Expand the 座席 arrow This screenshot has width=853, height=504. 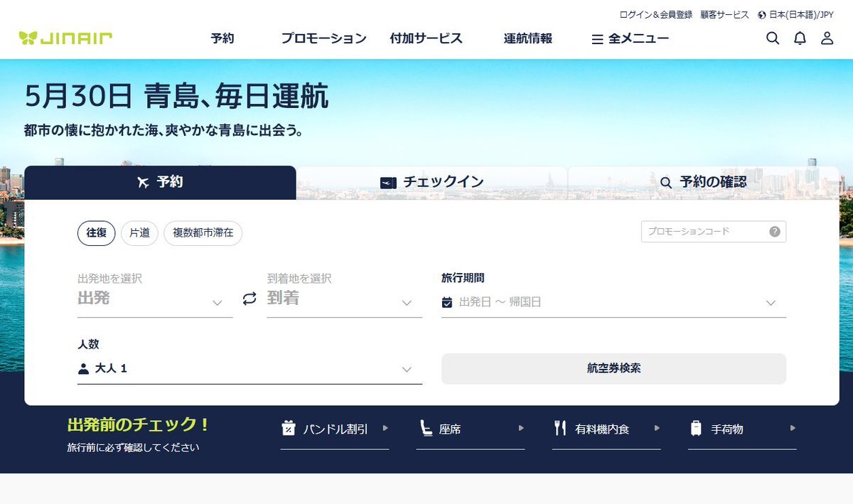tap(521, 428)
